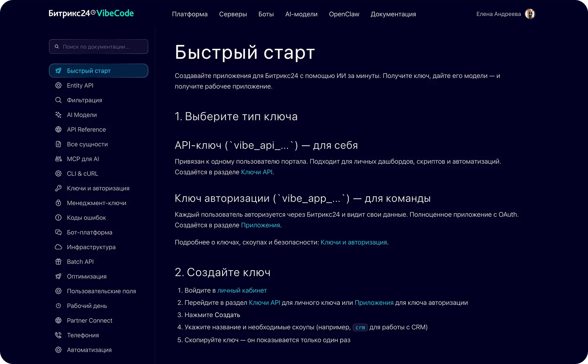Open Елена Андреева's profile avatar
The image size is (588, 364).
click(x=530, y=13)
